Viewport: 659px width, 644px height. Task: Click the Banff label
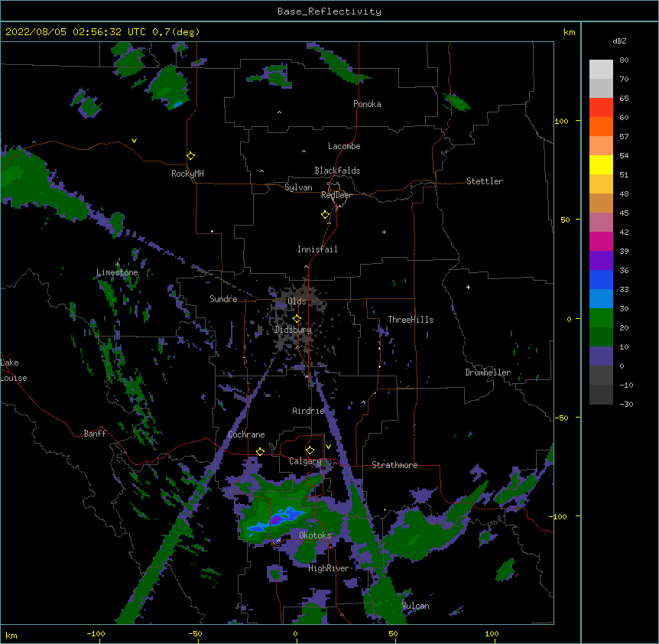[95, 434]
